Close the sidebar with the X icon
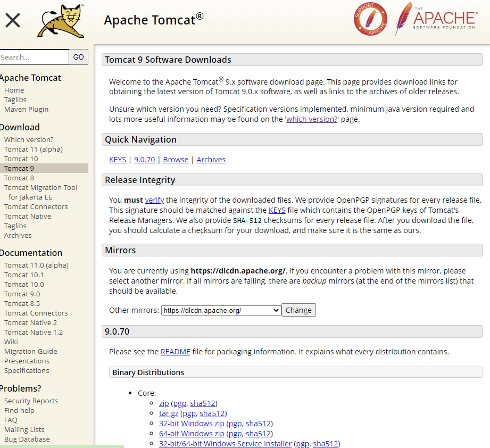Viewport: 490px width, 448px height. [13, 20]
